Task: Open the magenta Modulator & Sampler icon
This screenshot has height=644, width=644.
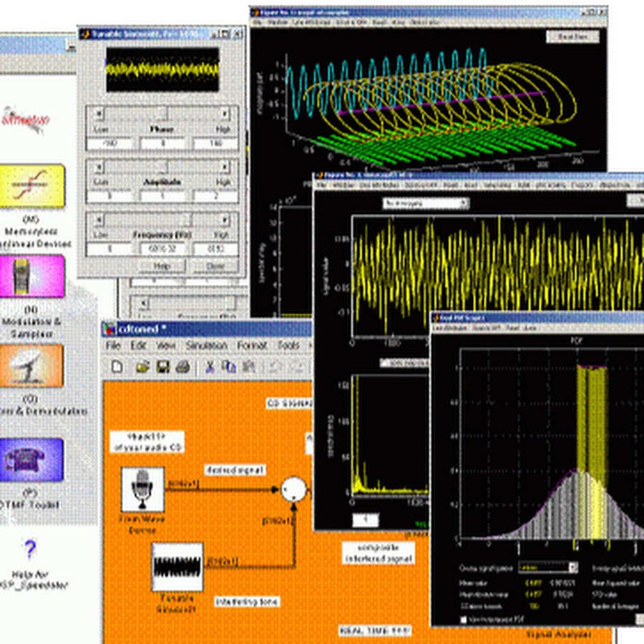Action: click(32, 276)
